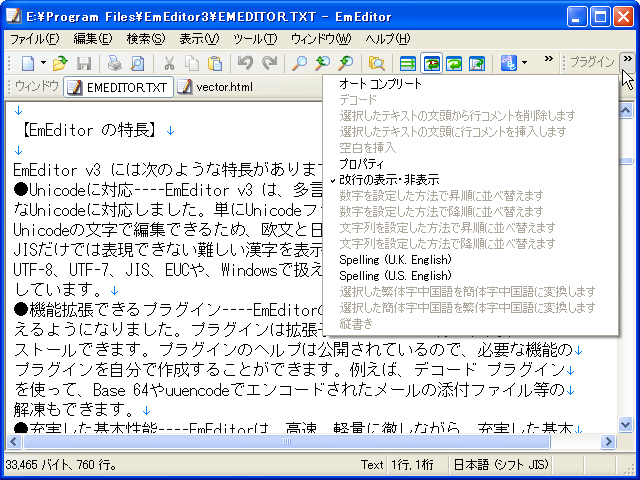The image size is (640, 480).
Task: Click status bar encoding 日本語 (シフト JIS)
Action: point(501,464)
